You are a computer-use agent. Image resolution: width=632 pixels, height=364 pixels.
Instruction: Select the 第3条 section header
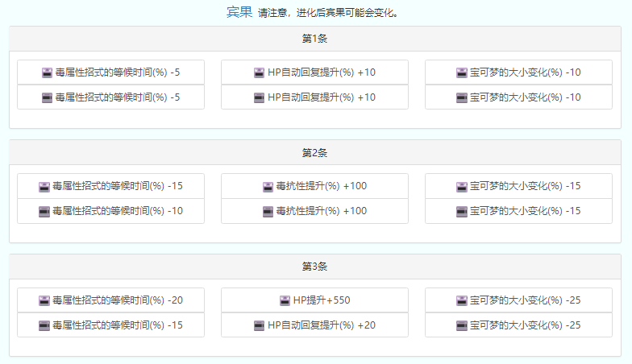pyautogui.click(x=314, y=267)
